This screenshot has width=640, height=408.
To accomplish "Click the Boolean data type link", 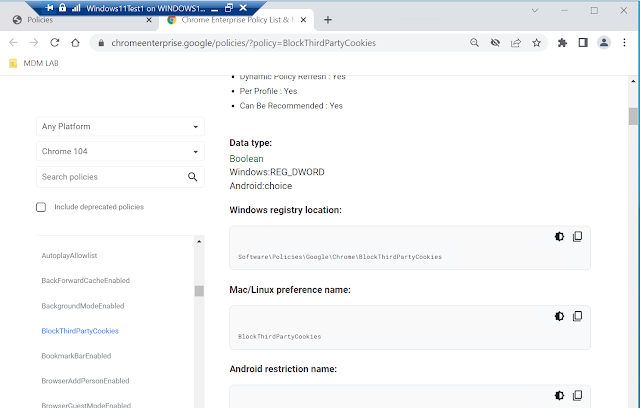I will pos(246,159).
